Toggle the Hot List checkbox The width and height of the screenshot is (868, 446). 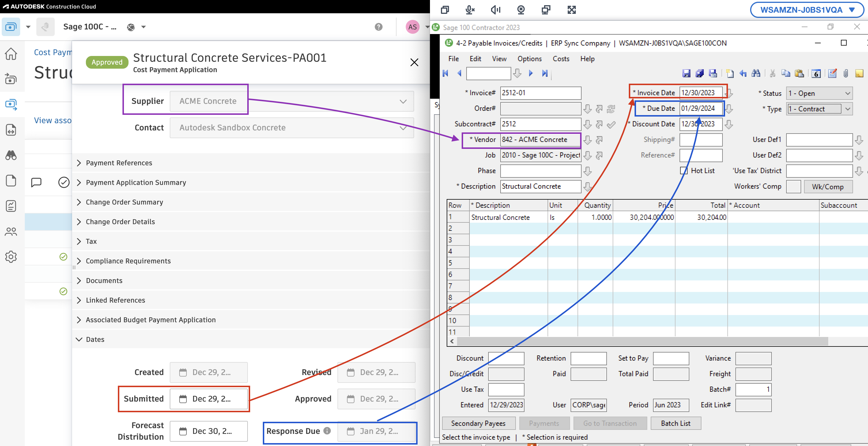[x=684, y=171]
